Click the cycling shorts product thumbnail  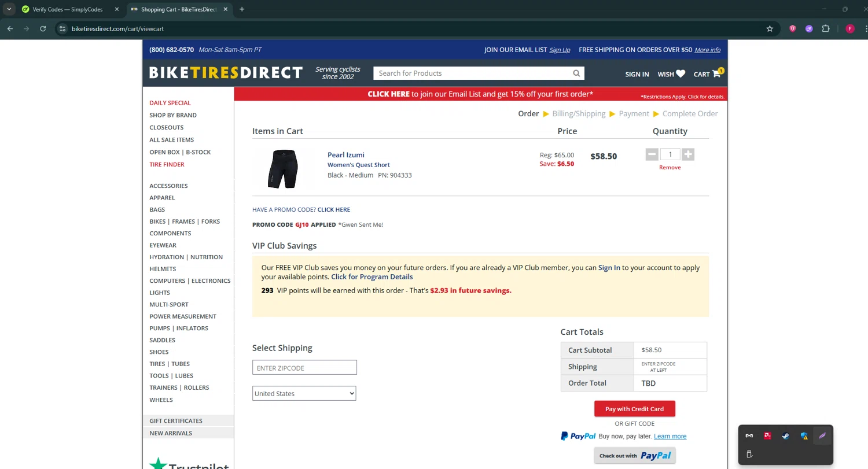(x=282, y=169)
